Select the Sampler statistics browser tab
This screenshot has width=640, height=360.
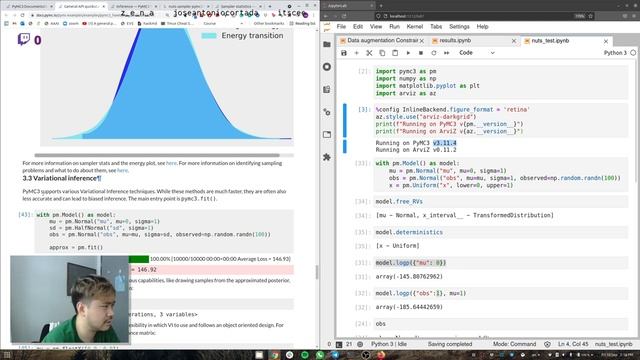237,7
